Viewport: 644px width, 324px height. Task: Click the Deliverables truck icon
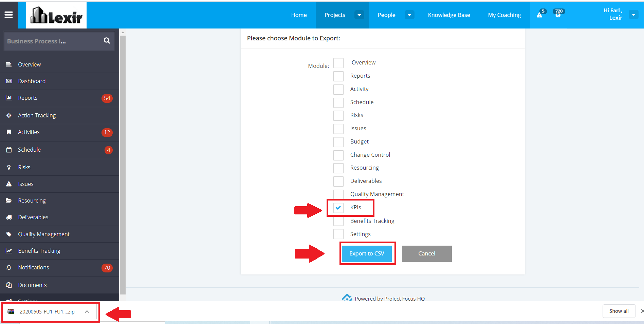[x=9, y=217]
